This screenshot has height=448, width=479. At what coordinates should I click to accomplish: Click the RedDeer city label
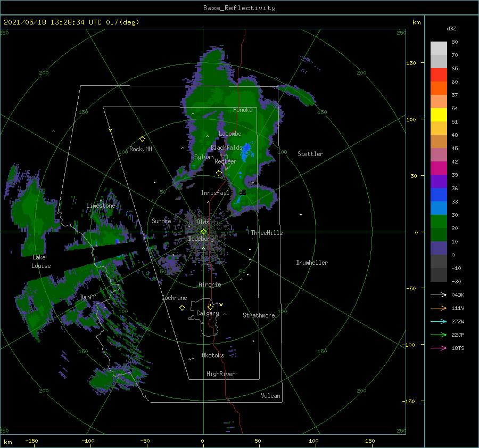(x=226, y=161)
